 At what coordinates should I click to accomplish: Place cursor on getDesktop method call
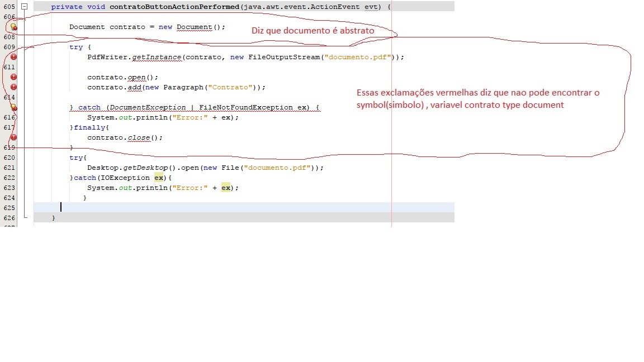coord(145,168)
